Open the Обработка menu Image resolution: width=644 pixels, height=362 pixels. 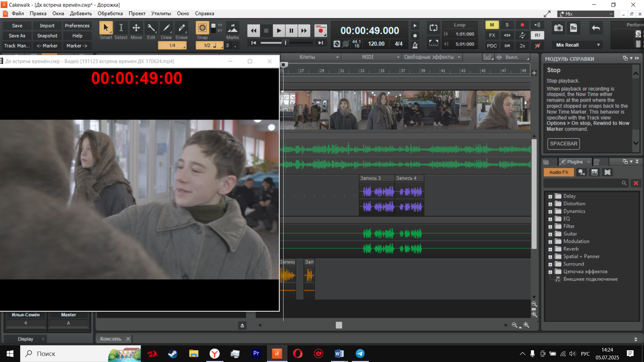(x=110, y=13)
